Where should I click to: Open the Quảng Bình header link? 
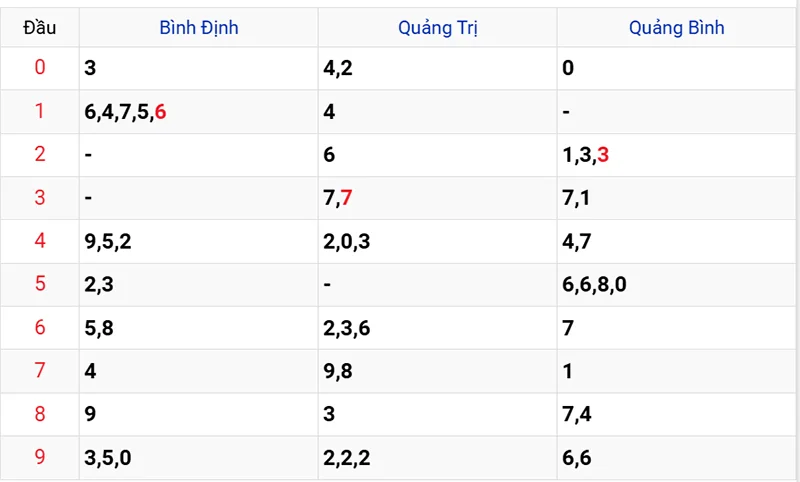coord(677,28)
